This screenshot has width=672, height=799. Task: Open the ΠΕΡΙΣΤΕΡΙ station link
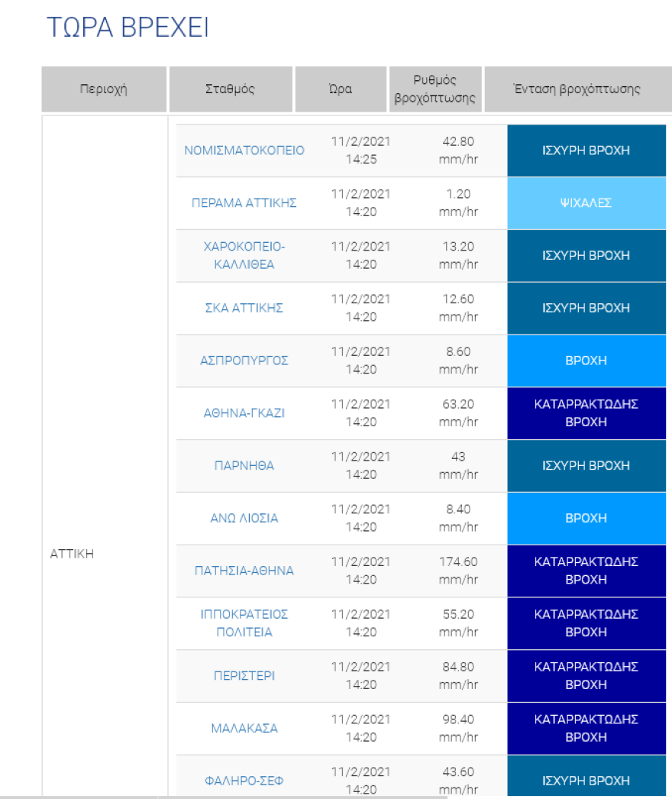click(244, 676)
